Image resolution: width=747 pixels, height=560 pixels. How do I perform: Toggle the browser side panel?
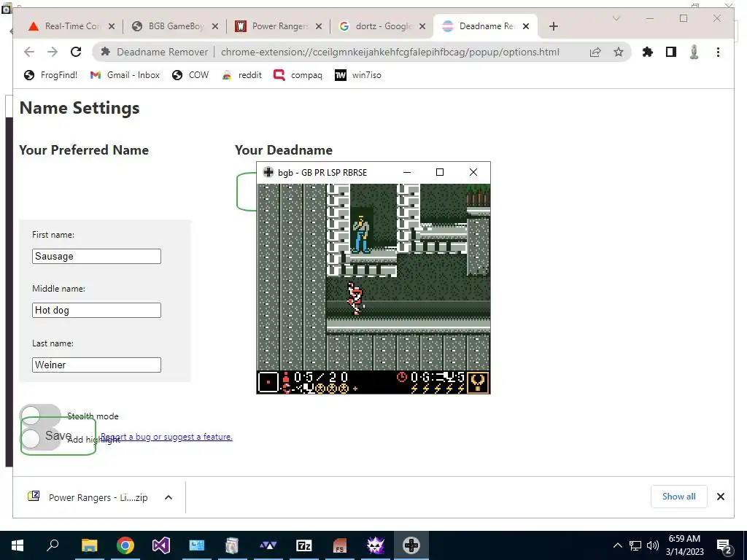pyautogui.click(x=671, y=52)
